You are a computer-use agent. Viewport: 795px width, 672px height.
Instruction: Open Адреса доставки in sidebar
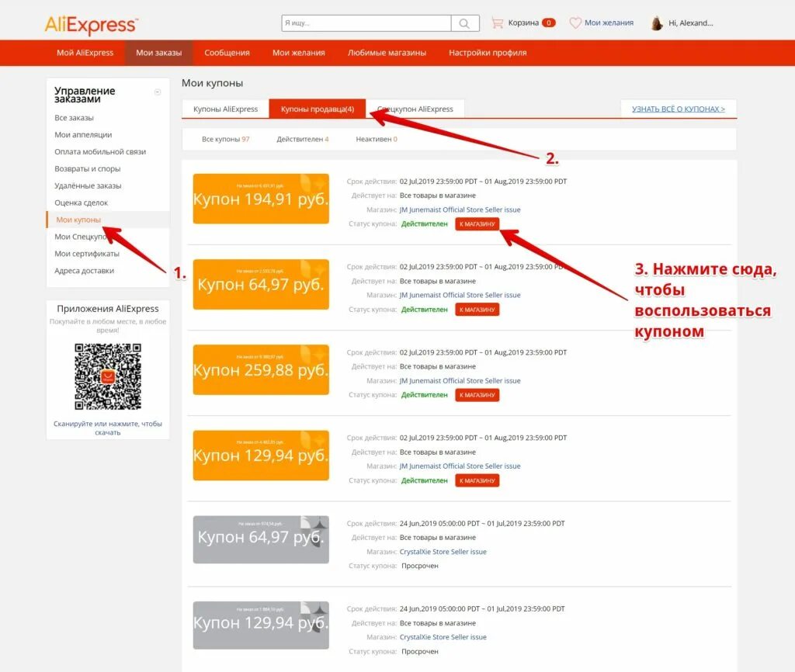pyautogui.click(x=84, y=271)
